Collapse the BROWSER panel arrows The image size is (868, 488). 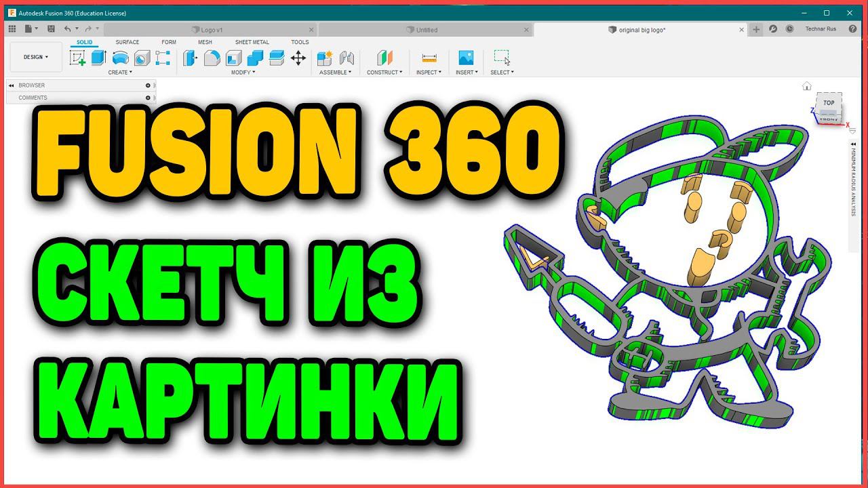coord(12,85)
